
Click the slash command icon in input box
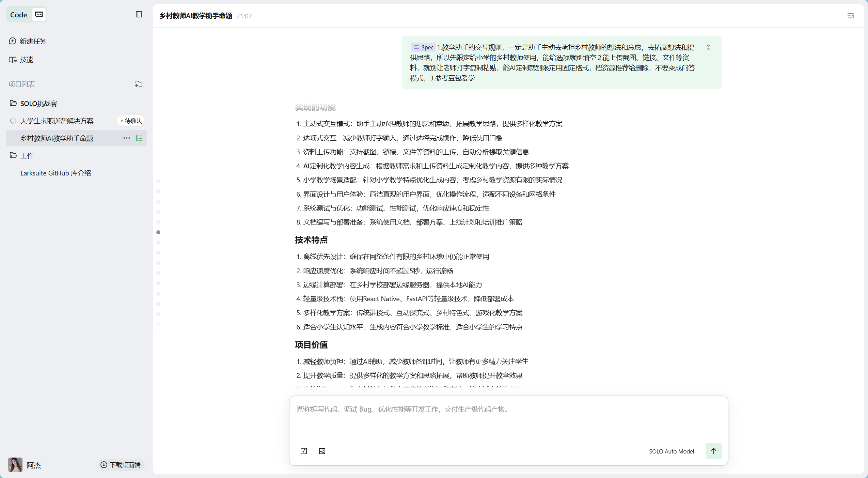pyautogui.click(x=304, y=451)
